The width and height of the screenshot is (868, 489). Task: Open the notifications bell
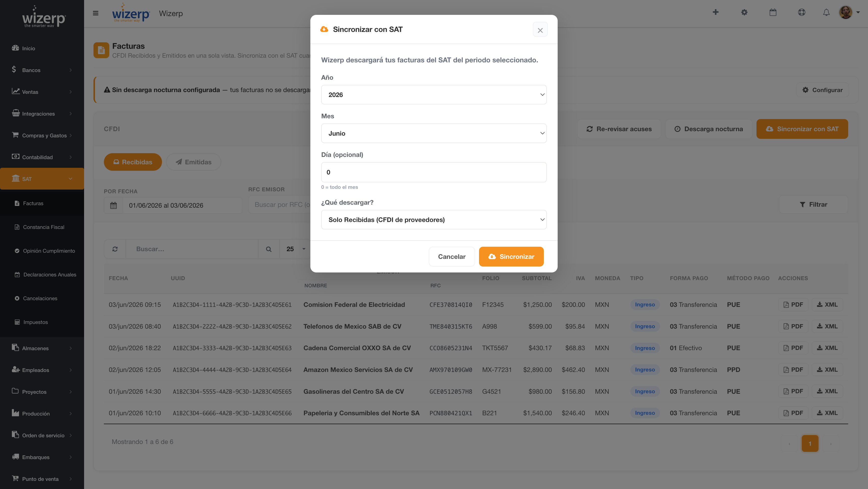pyautogui.click(x=826, y=12)
